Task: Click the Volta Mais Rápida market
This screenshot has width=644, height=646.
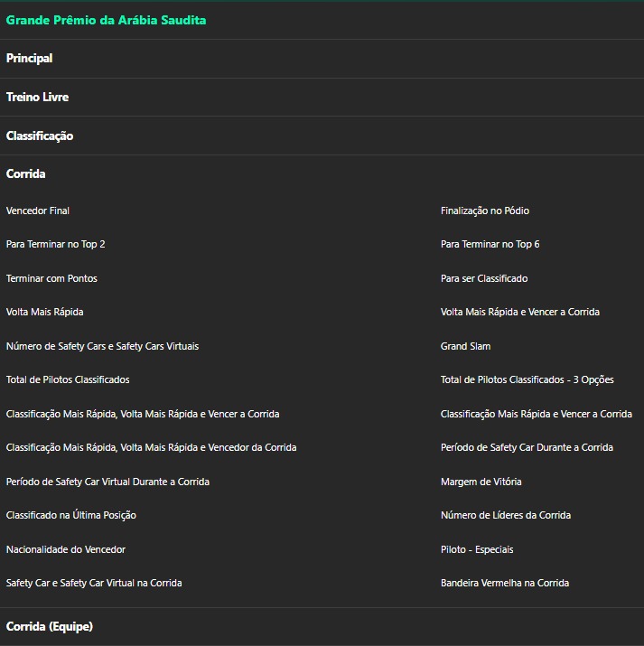Action: pyautogui.click(x=45, y=313)
